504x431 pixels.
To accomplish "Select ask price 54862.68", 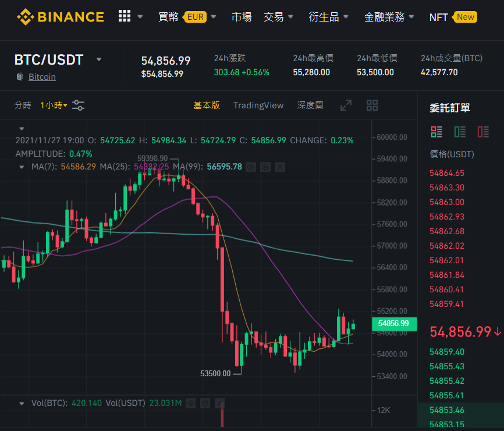I will coord(447,231).
